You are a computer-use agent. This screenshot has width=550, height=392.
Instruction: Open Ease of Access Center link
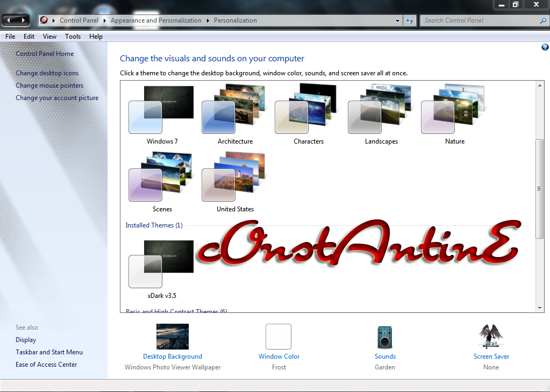pos(46,364)
